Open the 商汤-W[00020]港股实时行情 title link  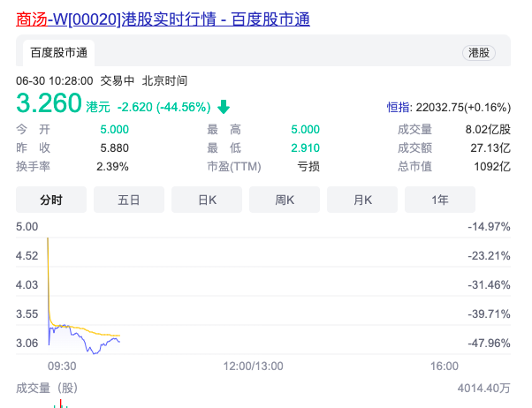click(x=163, y=19)
